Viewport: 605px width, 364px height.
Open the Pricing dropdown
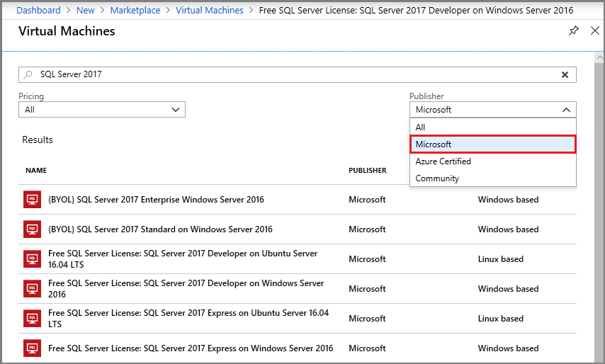tap(101, 110)
